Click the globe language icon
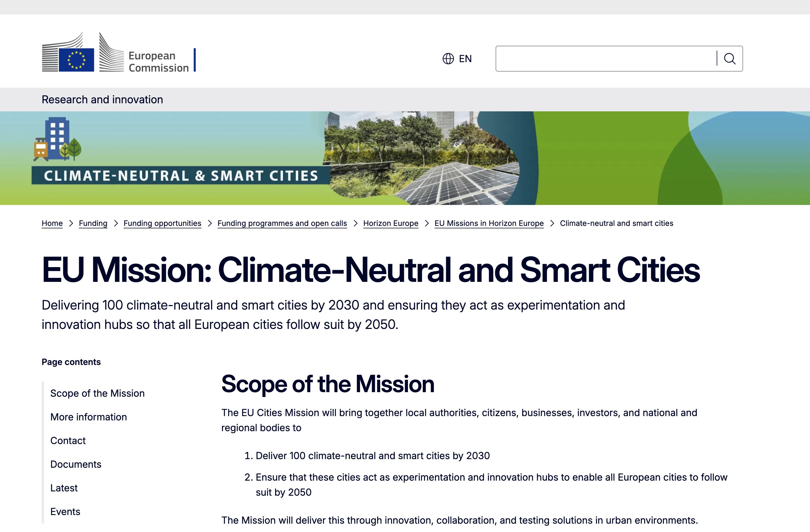810x532 pixels. (448, 59)
